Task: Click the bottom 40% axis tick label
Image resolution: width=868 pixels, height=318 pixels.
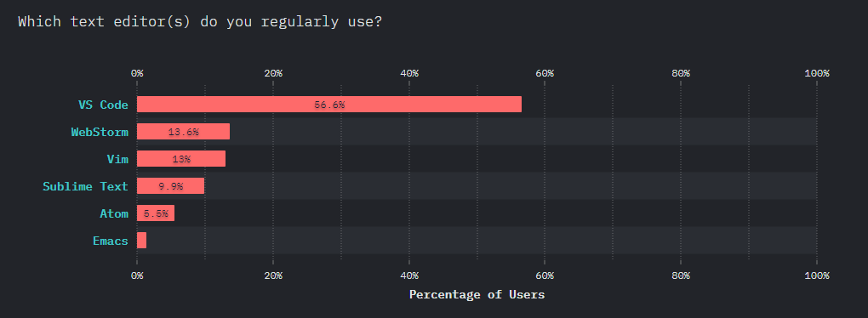Action: pos(409,275)
